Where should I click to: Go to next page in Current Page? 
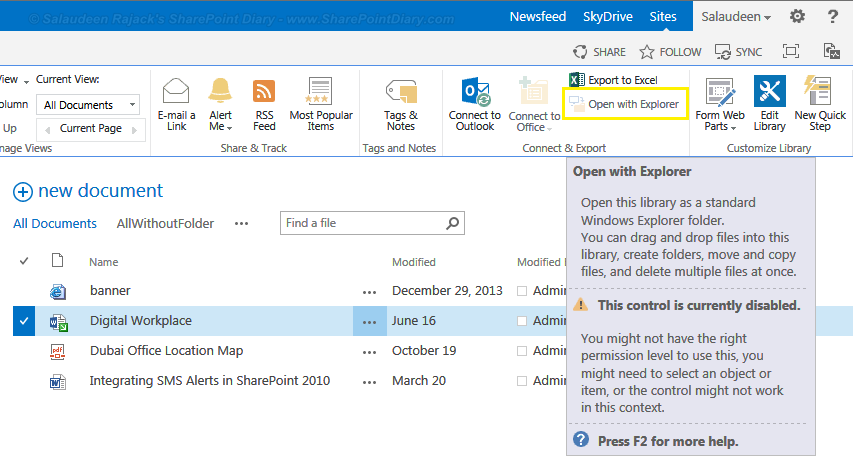point(134,130)
